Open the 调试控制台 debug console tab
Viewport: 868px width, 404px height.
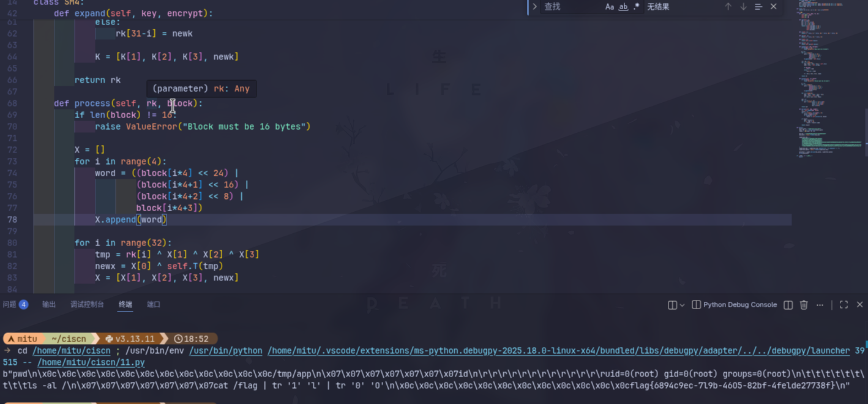pyautogui.click(x=87, y=304)
